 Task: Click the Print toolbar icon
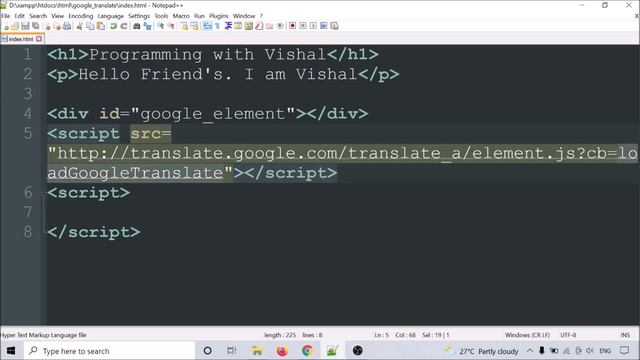pos(67,26)
